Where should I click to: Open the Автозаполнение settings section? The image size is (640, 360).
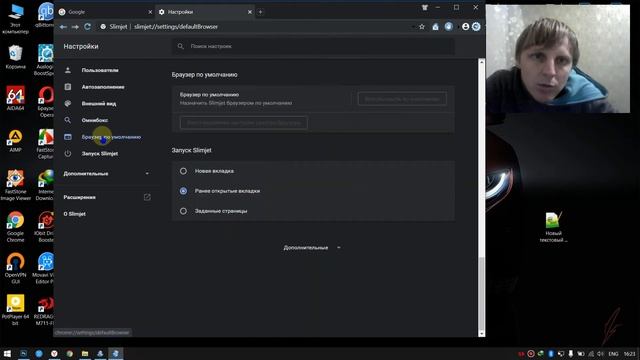point(103,87)
